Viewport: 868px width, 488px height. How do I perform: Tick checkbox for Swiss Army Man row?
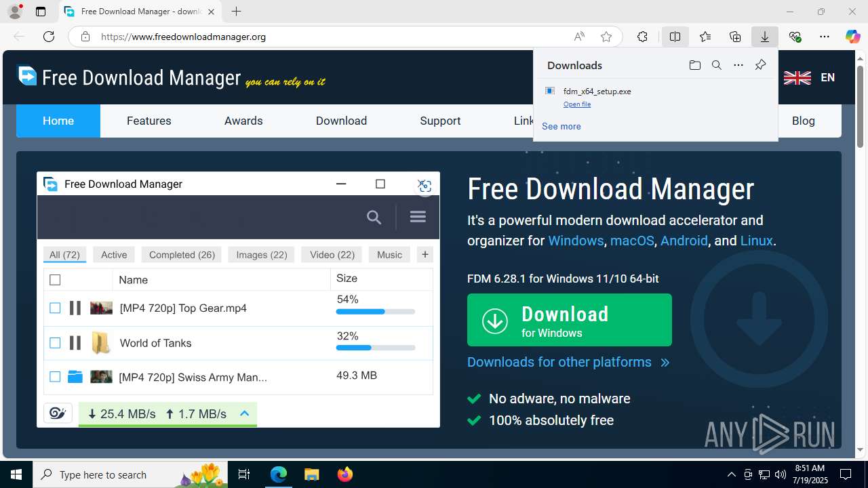(55, 377)
